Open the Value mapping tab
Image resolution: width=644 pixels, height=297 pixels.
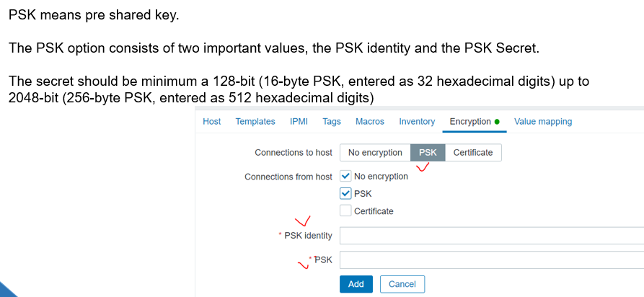click(543, 122)
